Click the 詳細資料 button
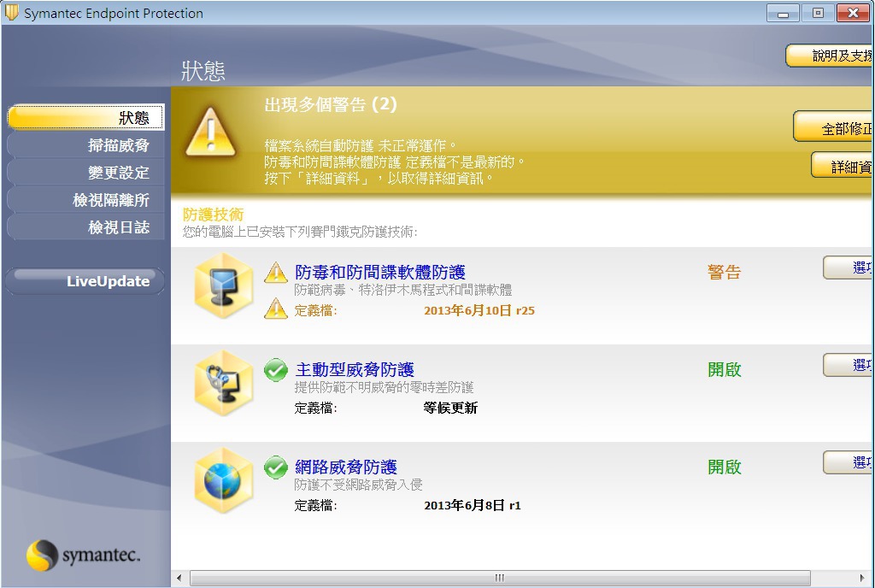 843,165
